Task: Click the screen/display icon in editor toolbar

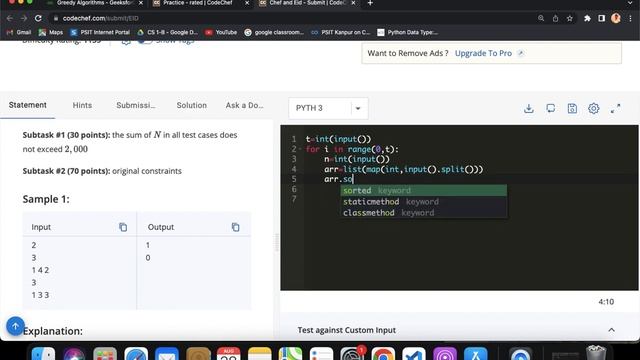Action: pos(551,108)
